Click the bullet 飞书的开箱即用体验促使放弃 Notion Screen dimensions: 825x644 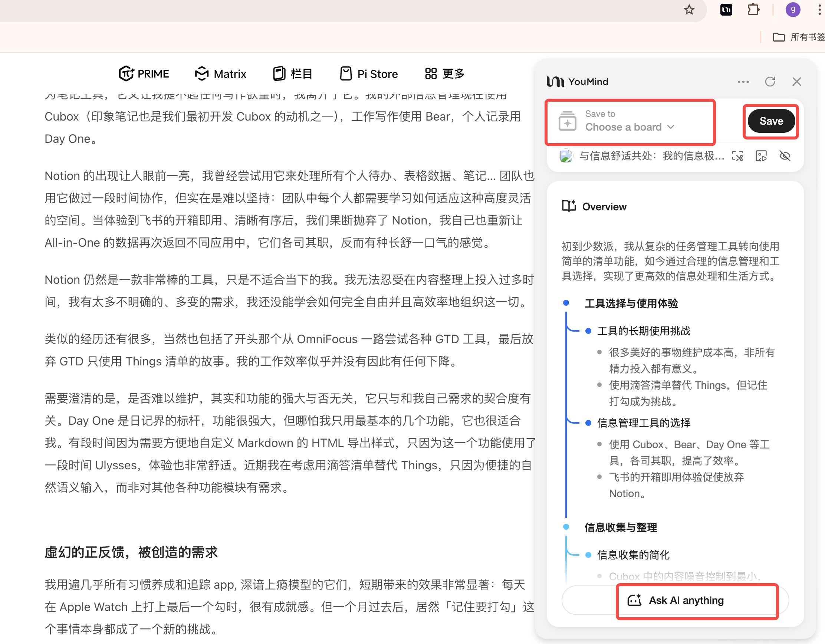676,485
